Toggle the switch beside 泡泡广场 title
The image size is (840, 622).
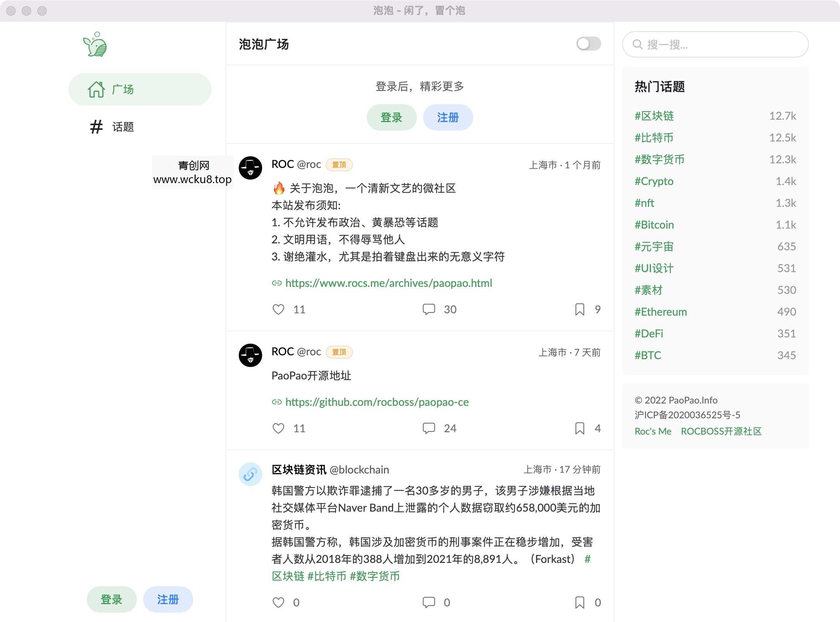click(x=588, y=44)
